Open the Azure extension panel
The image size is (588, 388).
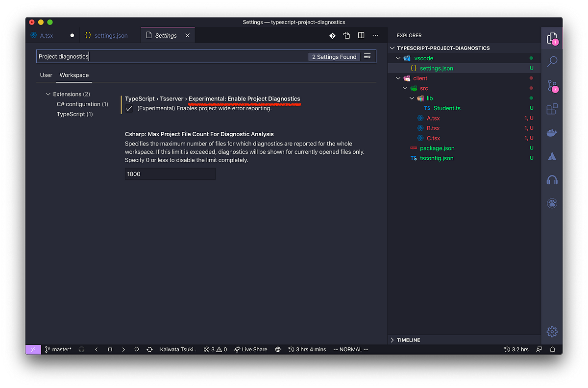click(x=552, y=156)
